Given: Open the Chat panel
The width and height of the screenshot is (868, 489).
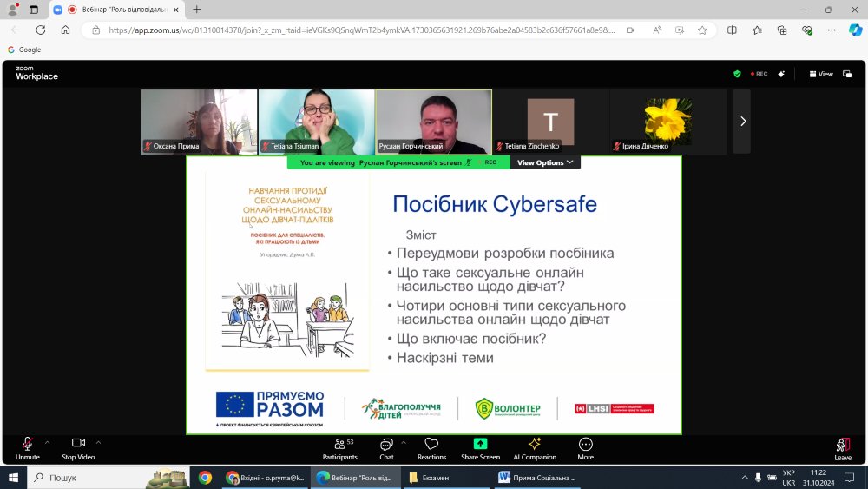Looking at the screenshot, I should (386, 447).
